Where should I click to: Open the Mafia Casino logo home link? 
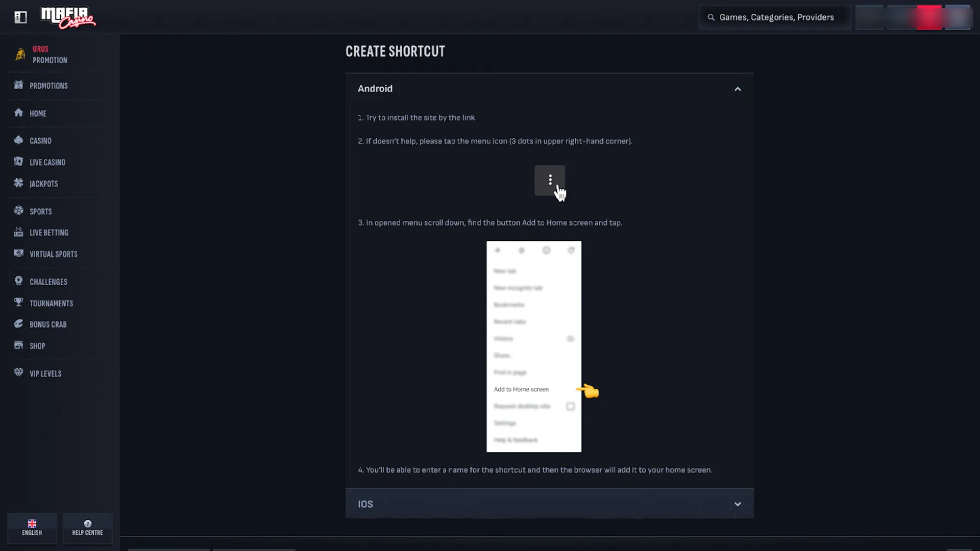click(68, 17)
